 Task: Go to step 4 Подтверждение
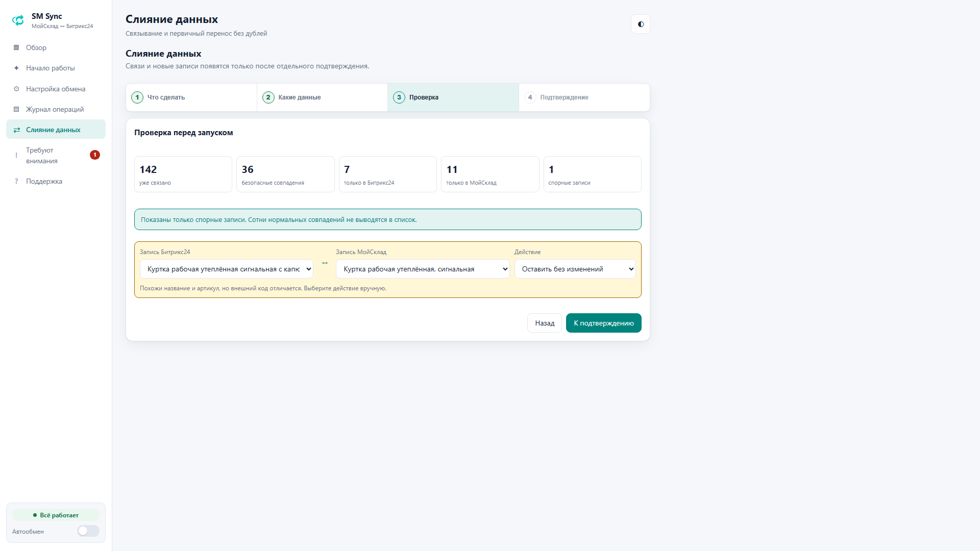click(584, 97)
